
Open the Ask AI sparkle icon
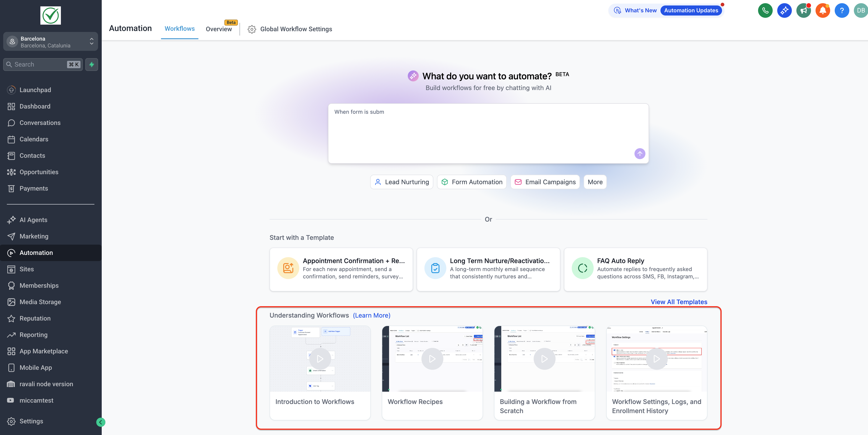tap(784, 10)
